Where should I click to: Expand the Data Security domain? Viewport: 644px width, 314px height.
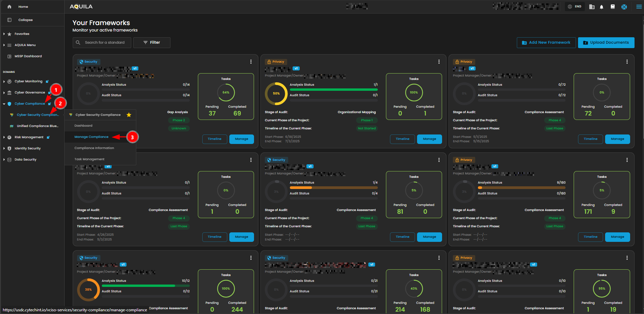(4, 160)
